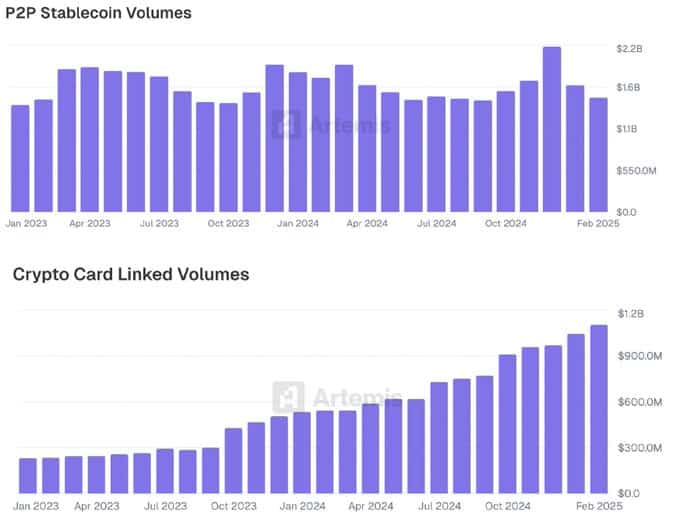This screenshot has width=680, height=519.
Task: Click Oct 2024 on the P2P chart axis
Action: tap(505, 224)
